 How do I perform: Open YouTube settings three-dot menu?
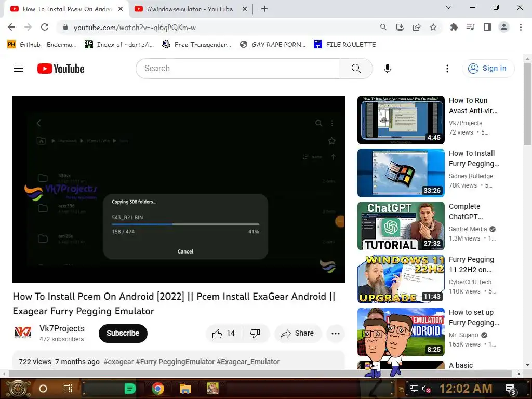point(447,69)
